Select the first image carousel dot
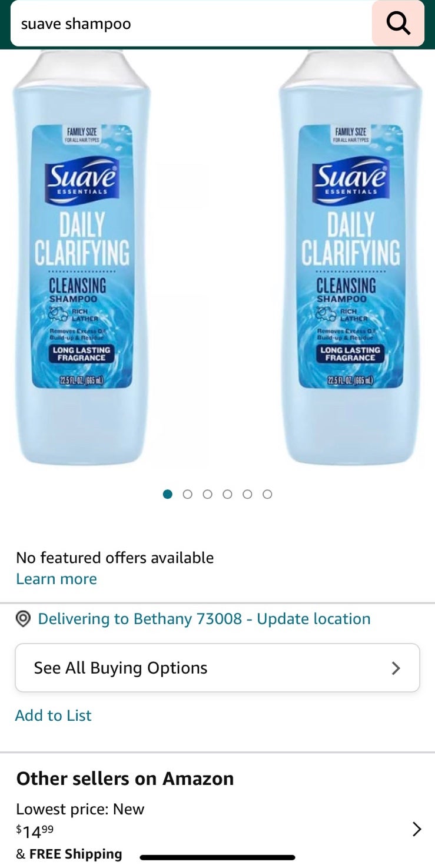This screenshot has width=435, height=868. [168, 494]
